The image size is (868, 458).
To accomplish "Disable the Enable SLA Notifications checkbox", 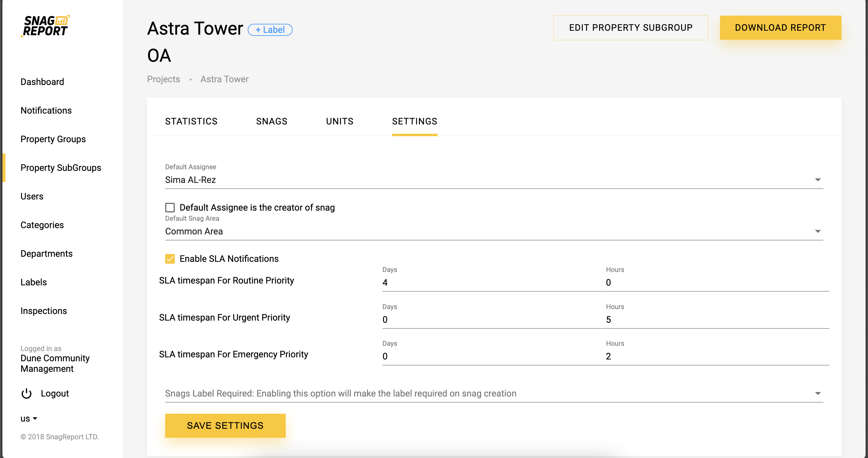I will (x=170, y=259).
